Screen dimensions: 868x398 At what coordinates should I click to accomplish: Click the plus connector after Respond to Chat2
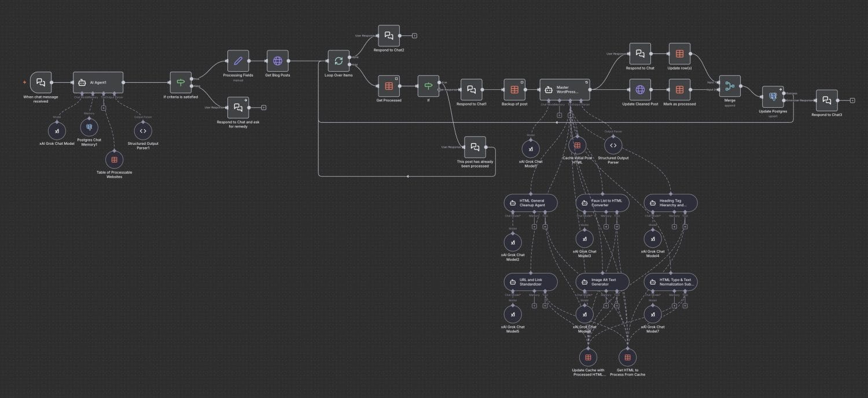[x=414, y=36]
